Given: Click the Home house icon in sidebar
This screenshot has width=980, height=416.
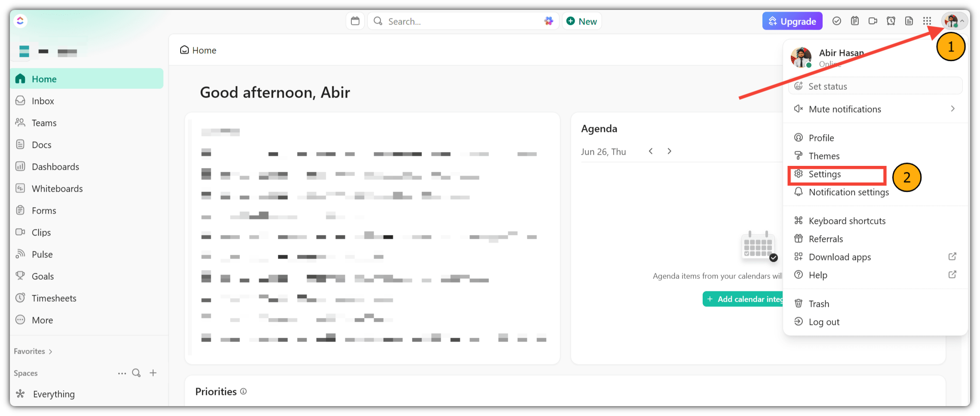Looking at the screenshot, I should point(20,79).
